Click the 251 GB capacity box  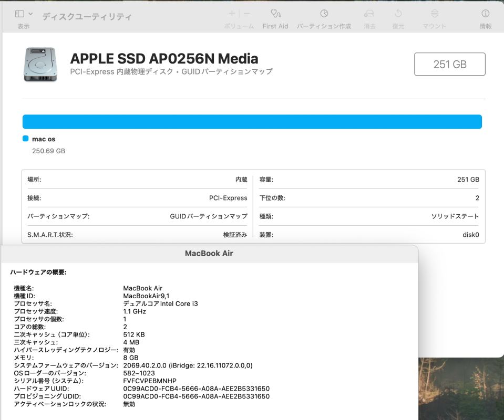449,64
